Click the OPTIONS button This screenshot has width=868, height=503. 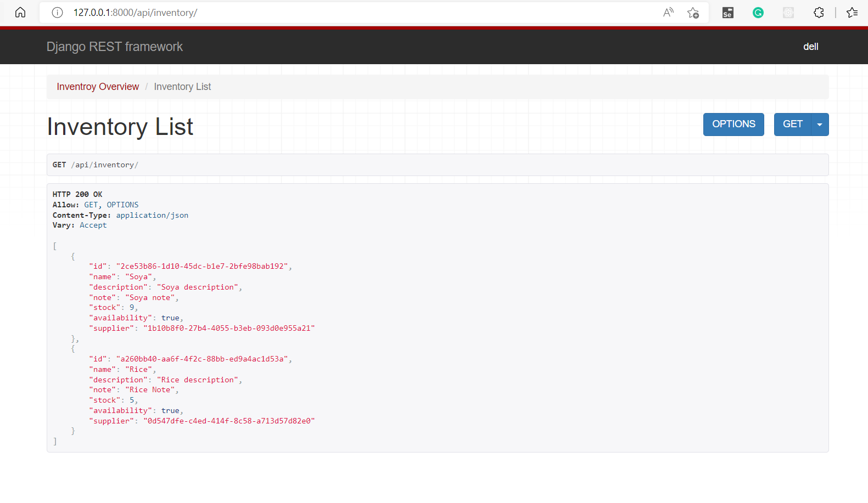(733, 124)
